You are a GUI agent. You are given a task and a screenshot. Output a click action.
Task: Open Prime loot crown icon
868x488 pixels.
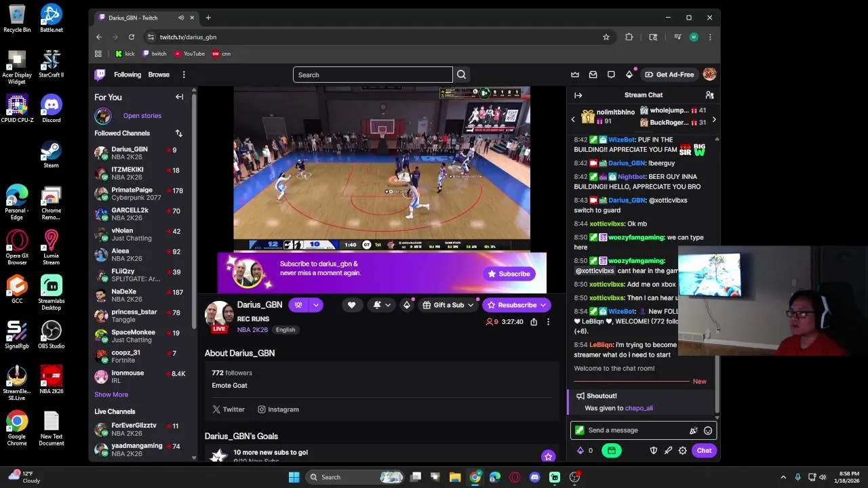click(x=575, y=75)
